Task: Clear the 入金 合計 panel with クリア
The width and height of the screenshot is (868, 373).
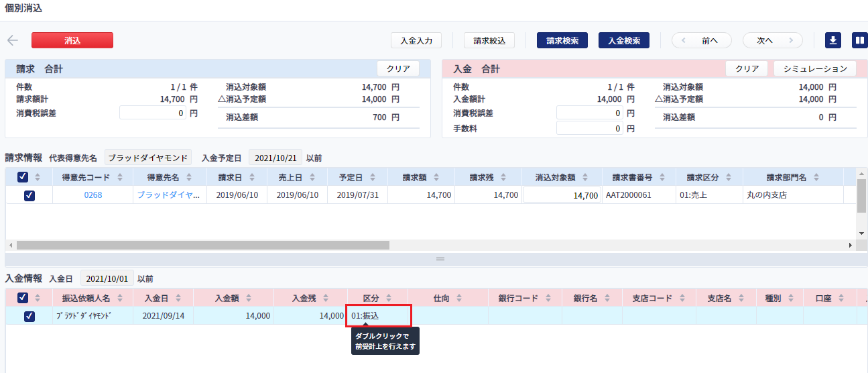Action: 747,68
